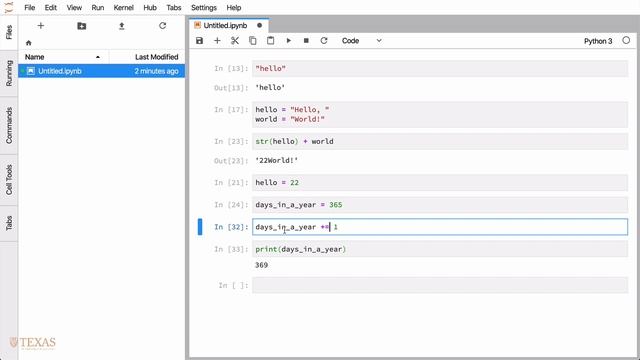
Task: Sort files by Last Modified
Action: (x=157, y=57)
